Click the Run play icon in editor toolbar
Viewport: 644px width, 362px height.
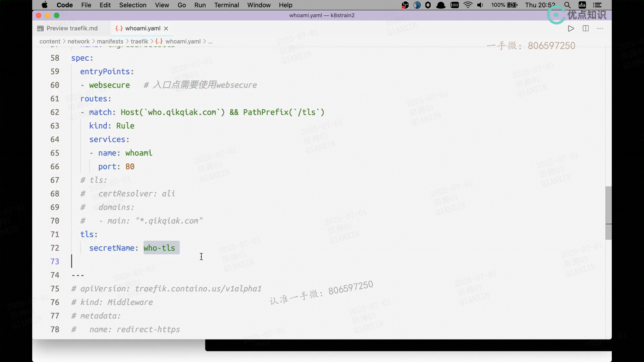(x=571, y=28)
